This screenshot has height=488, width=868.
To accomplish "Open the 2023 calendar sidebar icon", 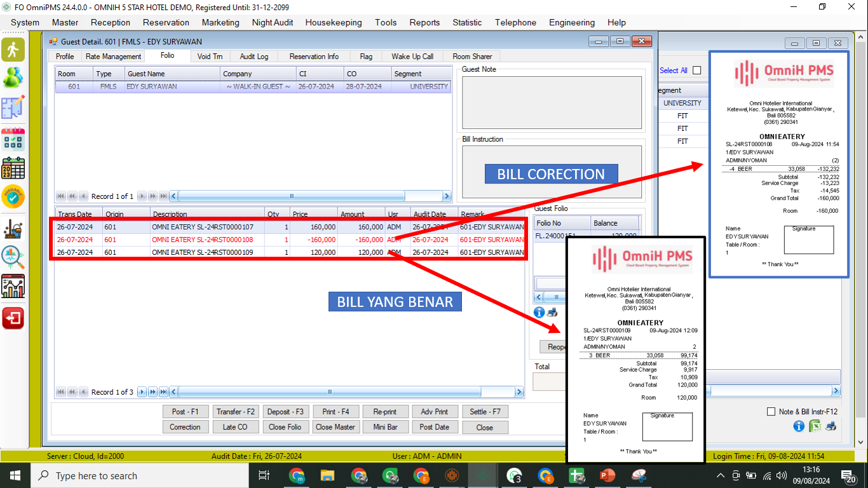I will (13, 168).
